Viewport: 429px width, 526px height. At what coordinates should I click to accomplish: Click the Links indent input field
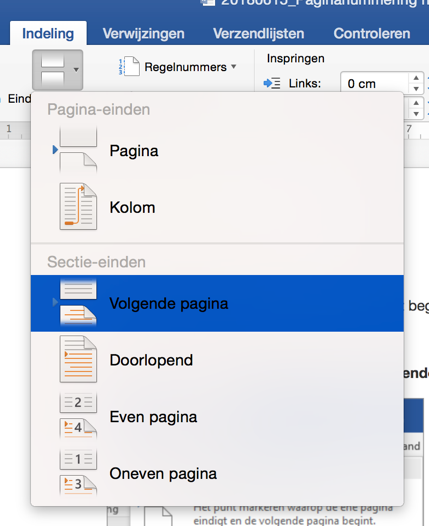(x=375, y=83)
